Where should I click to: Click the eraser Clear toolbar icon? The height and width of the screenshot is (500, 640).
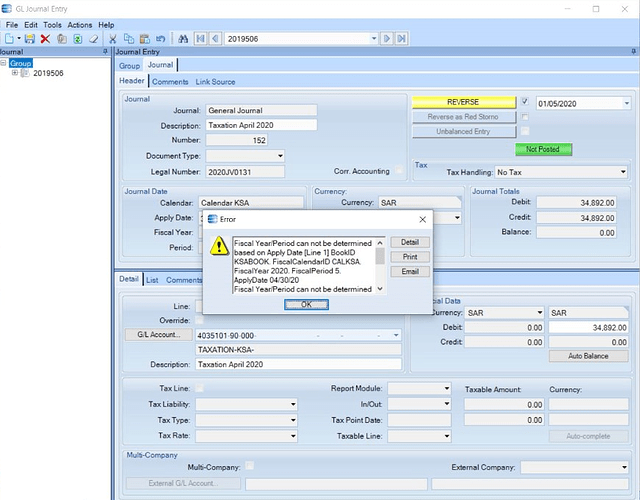94,39
